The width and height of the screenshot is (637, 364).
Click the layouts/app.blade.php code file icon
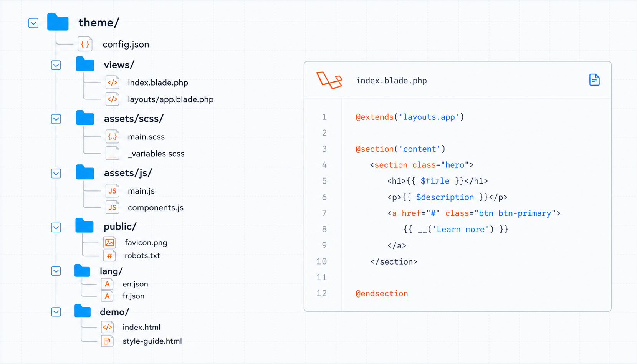pyautogui.click(x=113, y=99)
